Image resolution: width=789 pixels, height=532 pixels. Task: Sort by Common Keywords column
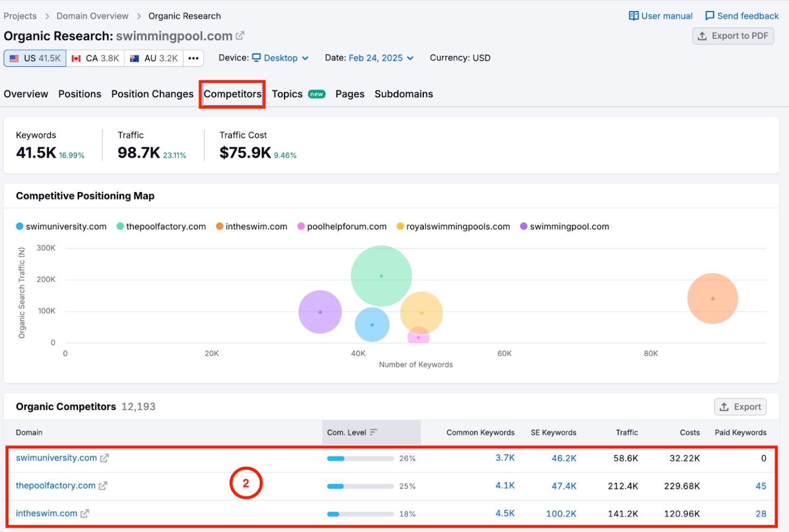pyautogui.click(x=480, y=433)
